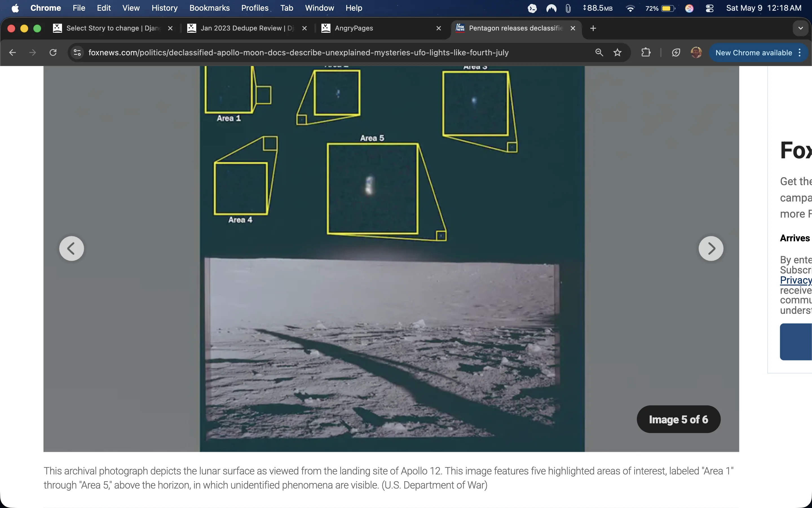Open the History menu
The height and width of the screenshot is (508, 812).
tap(164, 8)
